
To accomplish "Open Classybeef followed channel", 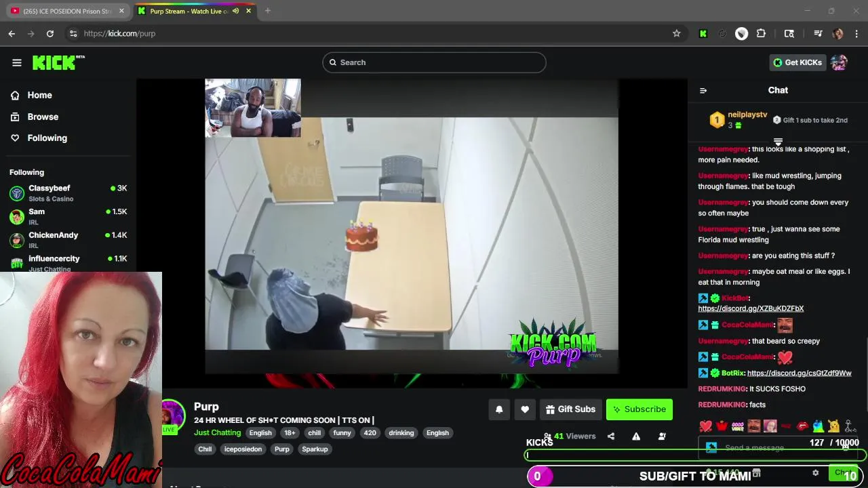I will (68, 193).
